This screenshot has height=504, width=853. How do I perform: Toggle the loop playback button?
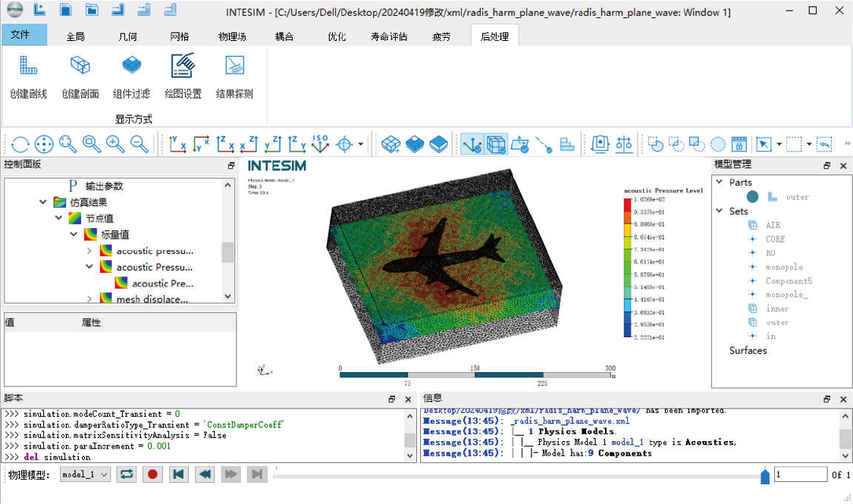[x=127, y=474]
